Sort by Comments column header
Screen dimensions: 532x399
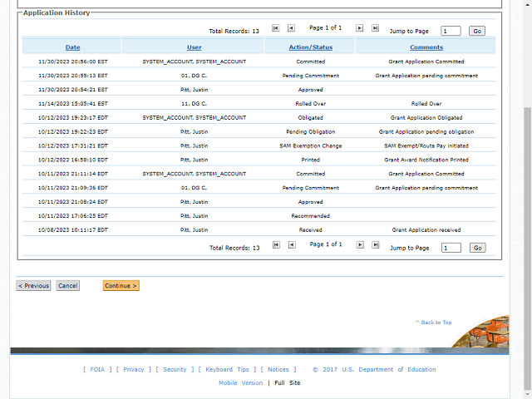[426, 47]
